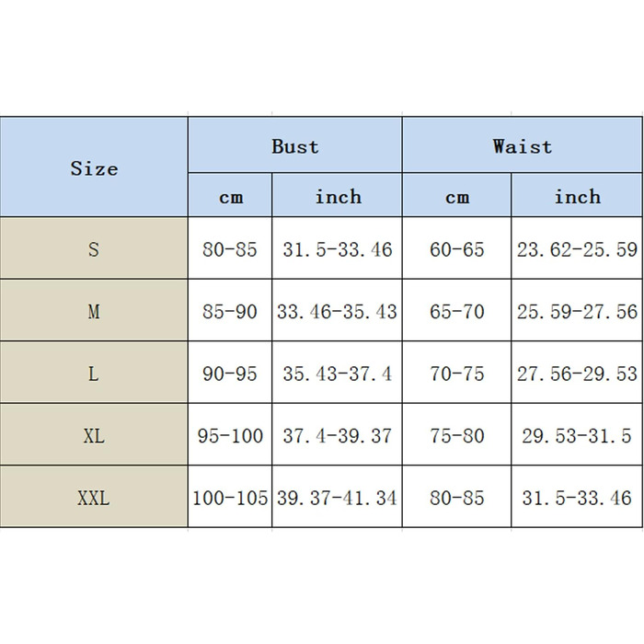Select the 70-75 waist cm cell
Image resolution: width=644 pixels, height=644 pixels.
click(456, 374)
